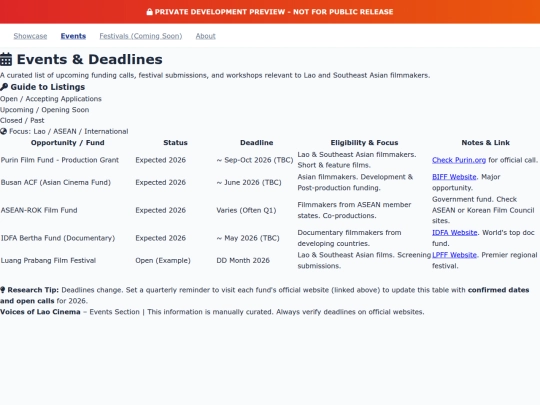This screenshot has height=405, width=540.
Task: Click the lightbulb icon before Research Tip
Action: coord(3,290)
